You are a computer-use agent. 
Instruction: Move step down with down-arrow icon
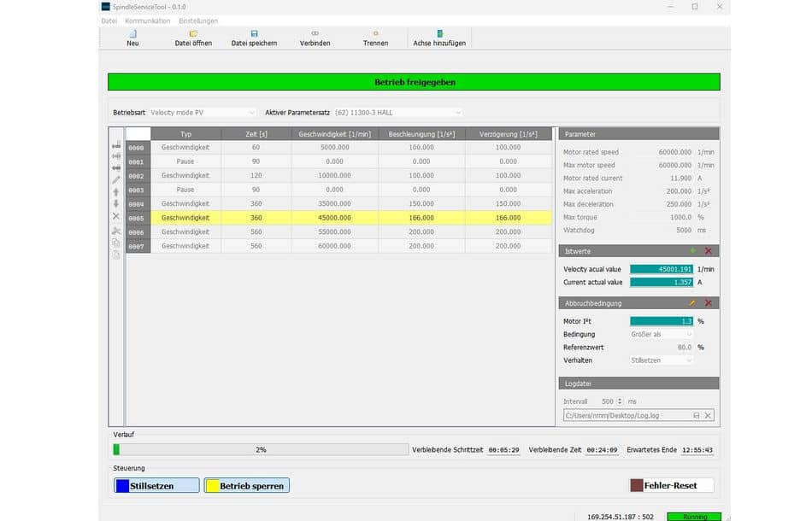[x=116, y=204]
